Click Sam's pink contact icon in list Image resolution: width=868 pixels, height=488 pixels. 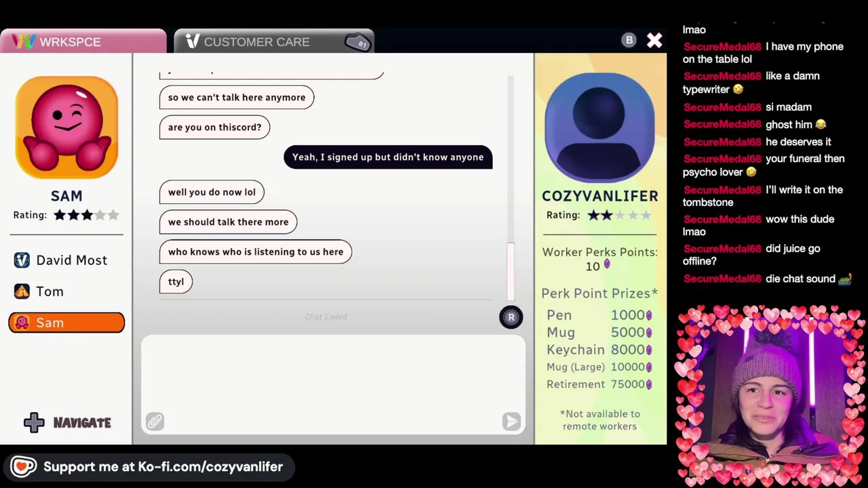[x=22, y=323]
